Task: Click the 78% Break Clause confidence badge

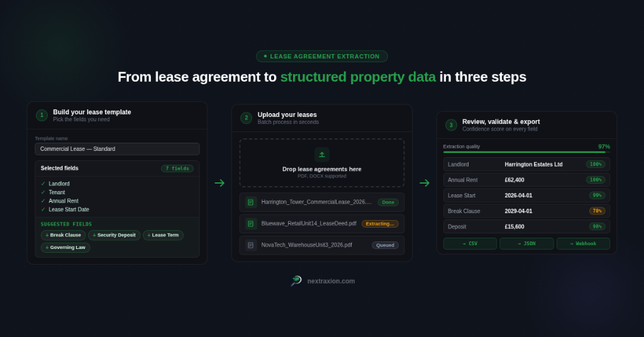Action: (x=597, y=211)
